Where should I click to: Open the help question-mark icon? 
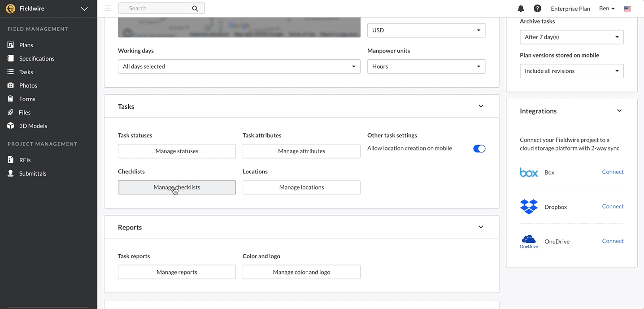tap(537, 8)
